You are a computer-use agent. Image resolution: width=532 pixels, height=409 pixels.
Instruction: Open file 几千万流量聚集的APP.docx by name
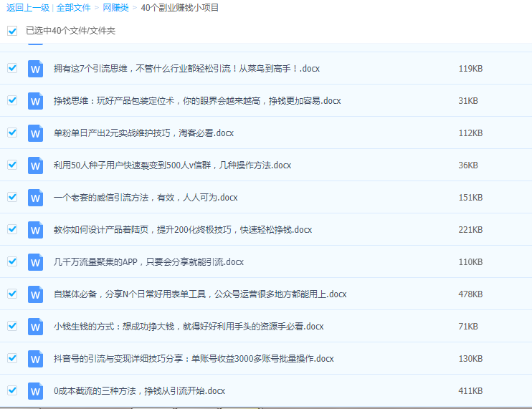tap(148, 262)
